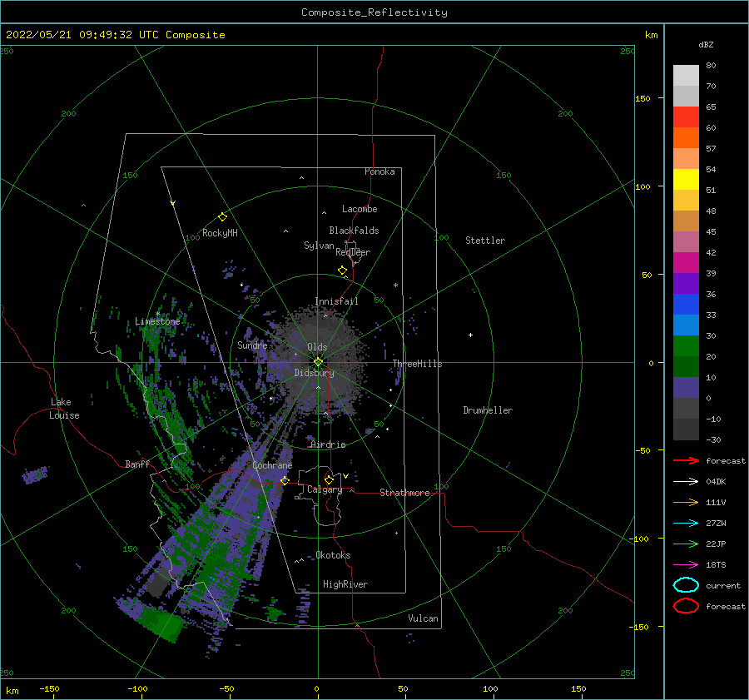Click the Vulcan label
This screenshot has width=749, height=700.
pos(423,618)
